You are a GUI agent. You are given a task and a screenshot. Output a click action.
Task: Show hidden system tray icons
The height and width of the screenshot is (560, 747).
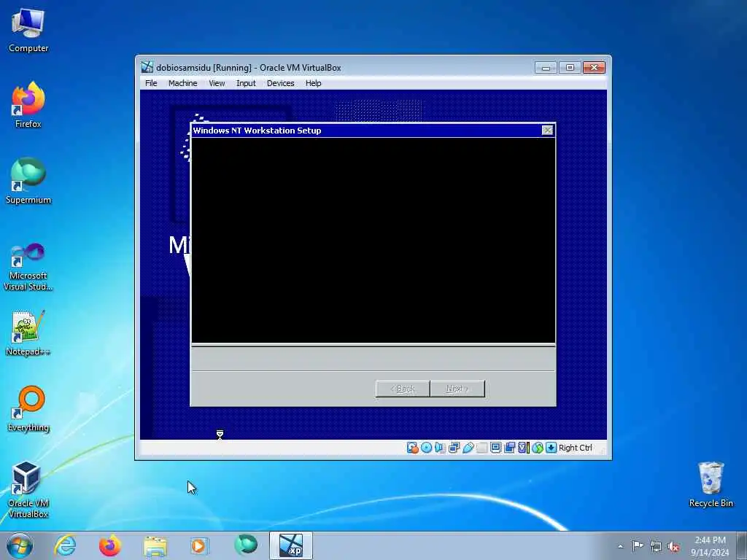pos(620,546)
